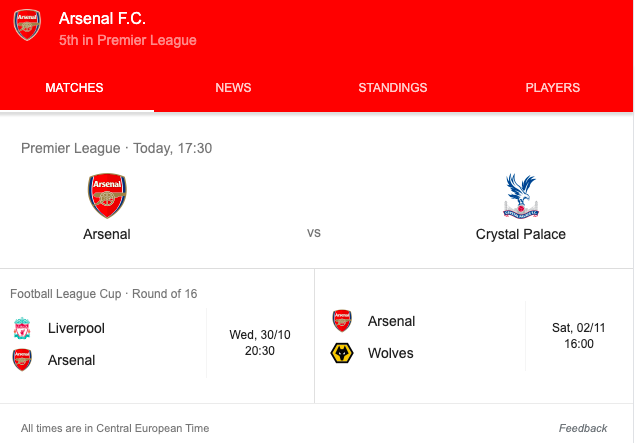Click the Crystal Palace team name

pos(520,234)
